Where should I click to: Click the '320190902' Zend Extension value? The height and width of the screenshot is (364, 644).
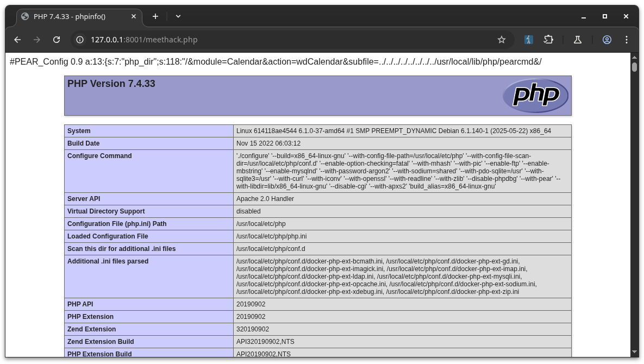253,329
